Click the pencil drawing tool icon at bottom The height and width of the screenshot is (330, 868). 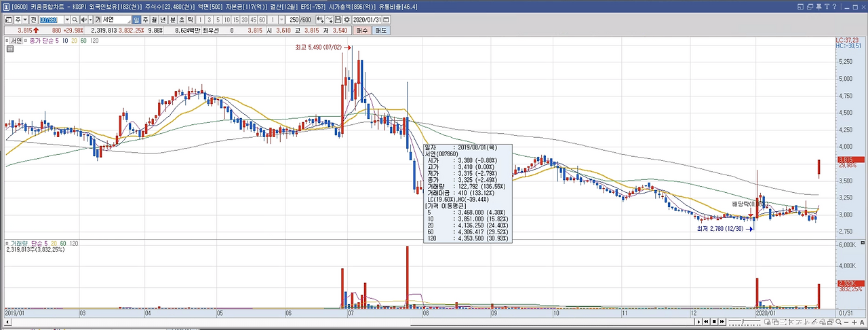pos(814,322)
